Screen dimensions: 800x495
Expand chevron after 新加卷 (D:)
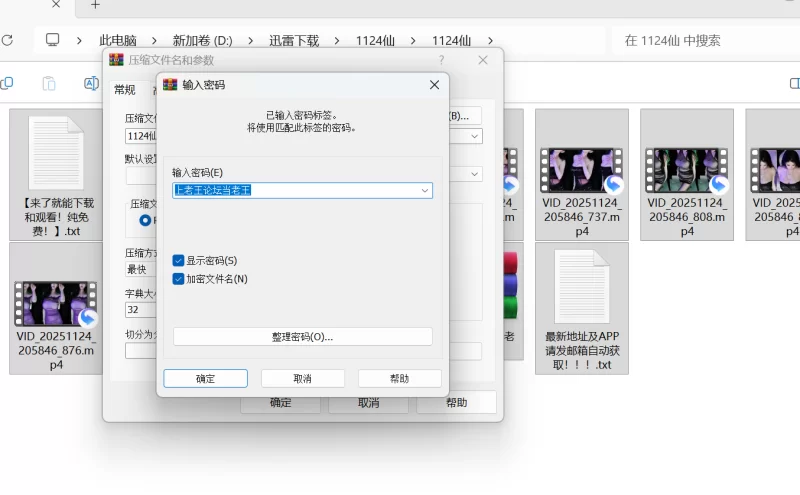point(251,40)
